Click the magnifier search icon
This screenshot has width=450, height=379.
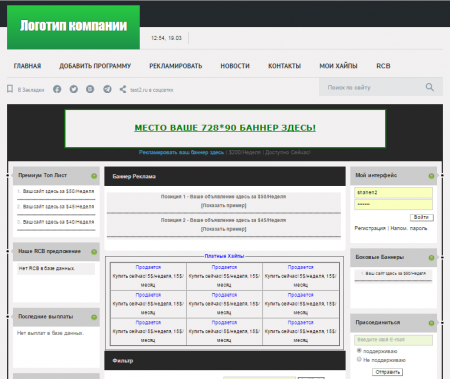point(430,87)
